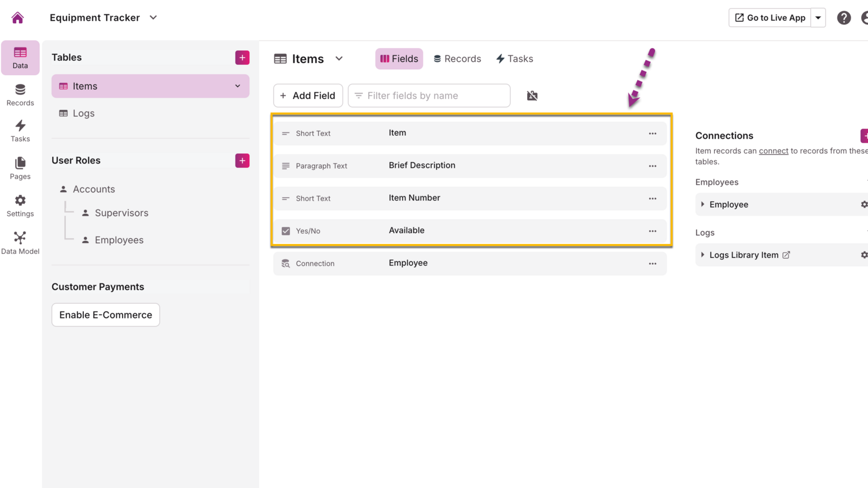Click the Add Field button
This screenshot has width=868, height=488.
pos(308,96)
